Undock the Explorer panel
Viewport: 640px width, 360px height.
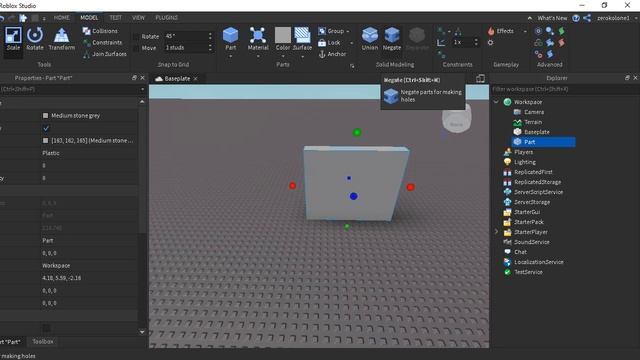(627, 78)
